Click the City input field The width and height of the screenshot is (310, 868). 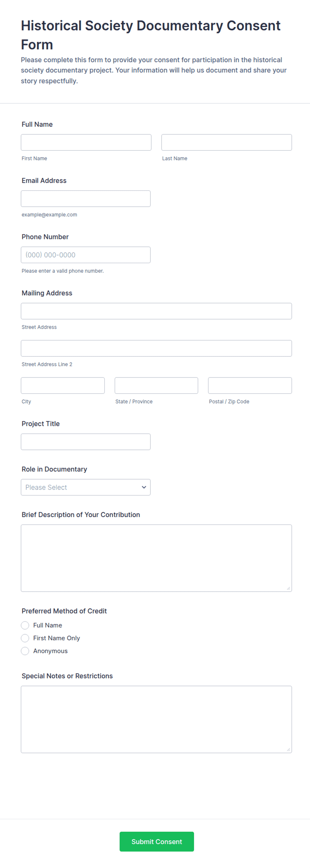63,385
